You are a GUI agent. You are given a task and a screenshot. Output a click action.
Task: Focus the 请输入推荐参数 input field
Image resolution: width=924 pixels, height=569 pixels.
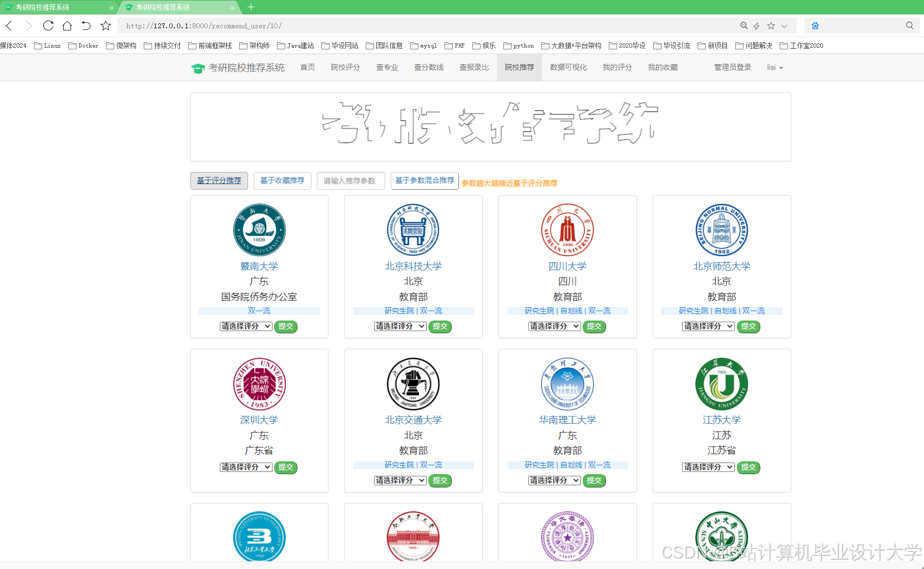351,181
